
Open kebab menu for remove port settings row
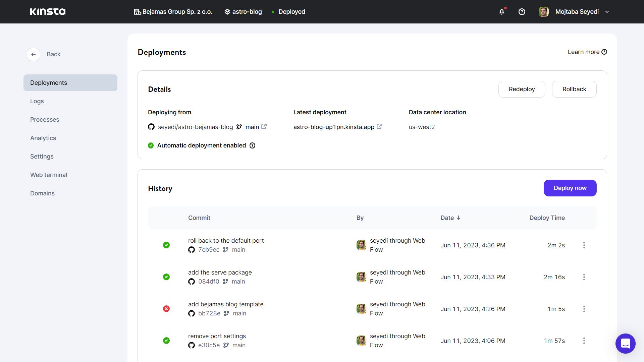tap(584, 341)
